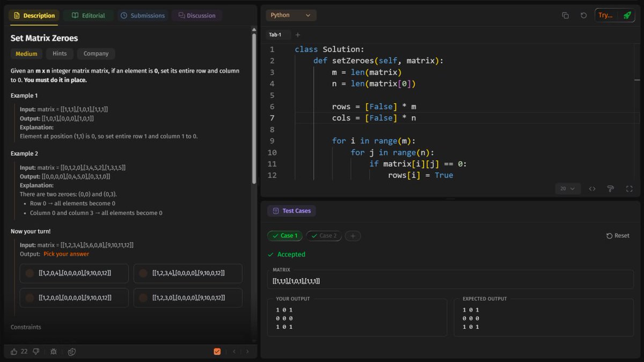644x362 pixels.
Task: Show the Company tags
Action: tap(96, 54)
